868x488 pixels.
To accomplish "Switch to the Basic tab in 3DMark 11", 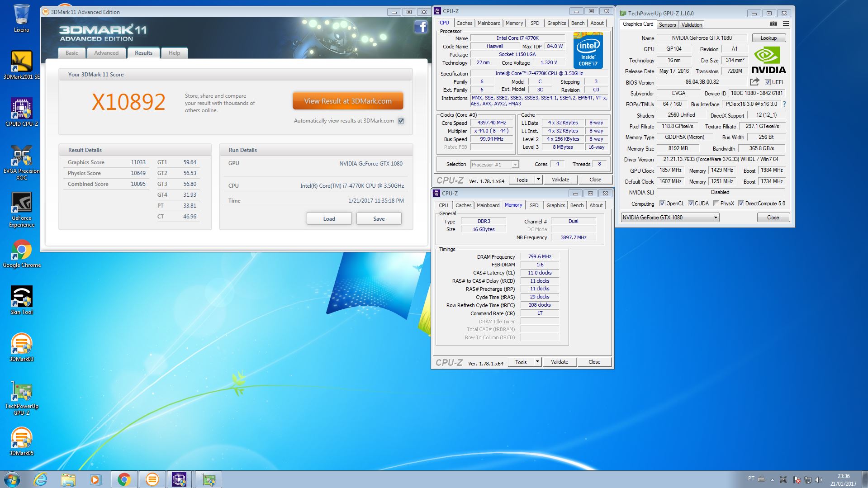I will [x=72, y=53].
